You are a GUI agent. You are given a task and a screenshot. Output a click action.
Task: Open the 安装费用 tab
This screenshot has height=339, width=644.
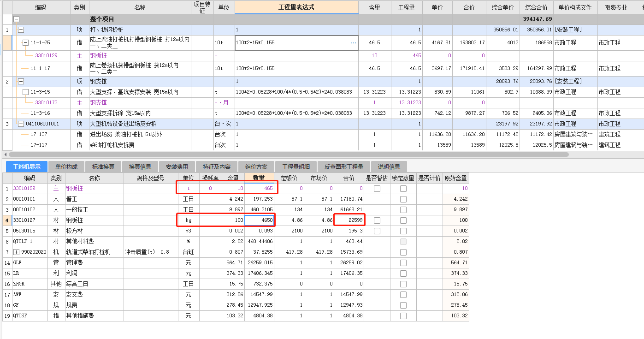click(177, 167)
